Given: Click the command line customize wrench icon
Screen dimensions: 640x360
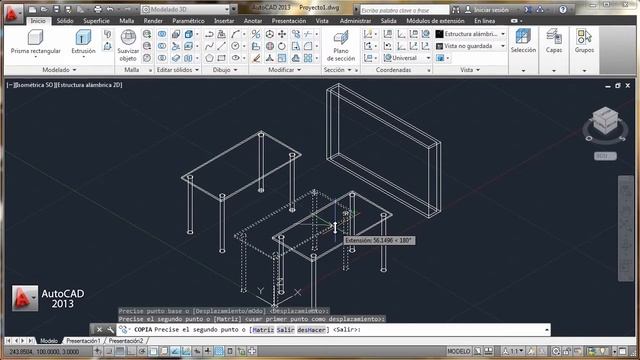Looking at the screenshot, I should tap(110, 329).
